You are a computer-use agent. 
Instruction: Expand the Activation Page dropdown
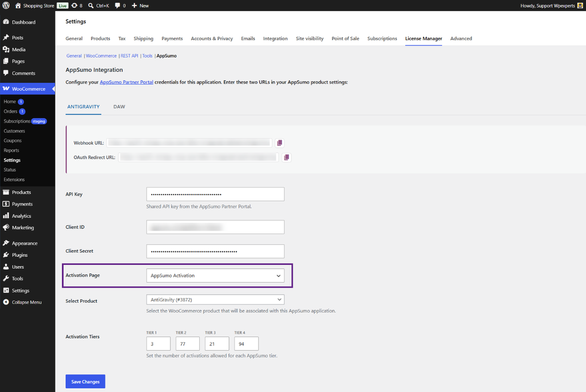coord(215,276)
